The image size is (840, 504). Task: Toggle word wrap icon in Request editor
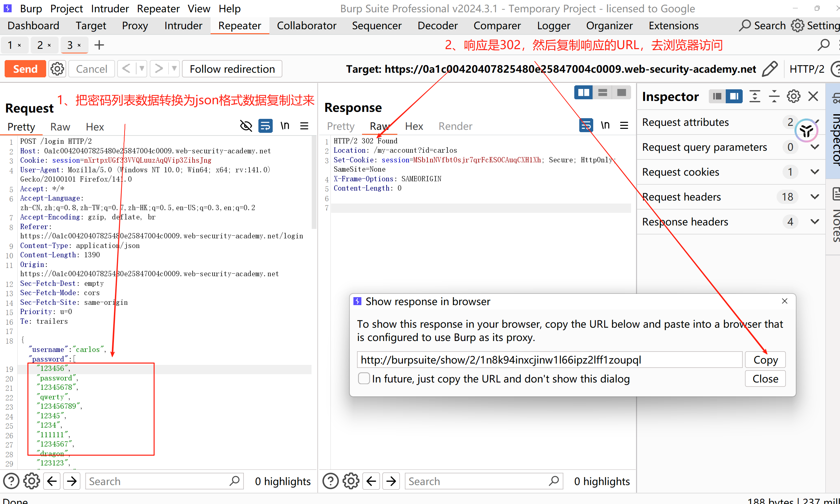[x=265, y=126]
